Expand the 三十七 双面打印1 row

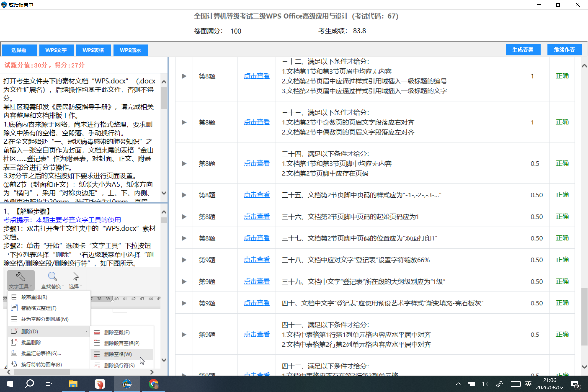click(x=184, y=238)
